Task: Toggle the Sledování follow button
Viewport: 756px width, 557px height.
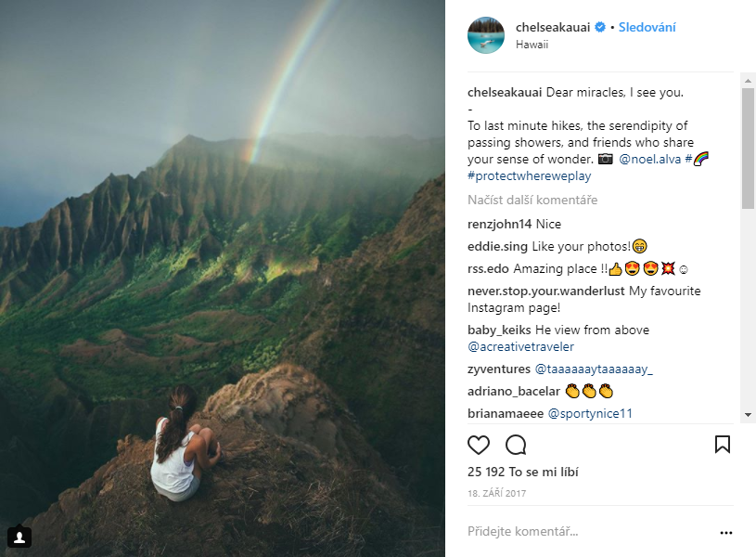Action: (647, 28)
